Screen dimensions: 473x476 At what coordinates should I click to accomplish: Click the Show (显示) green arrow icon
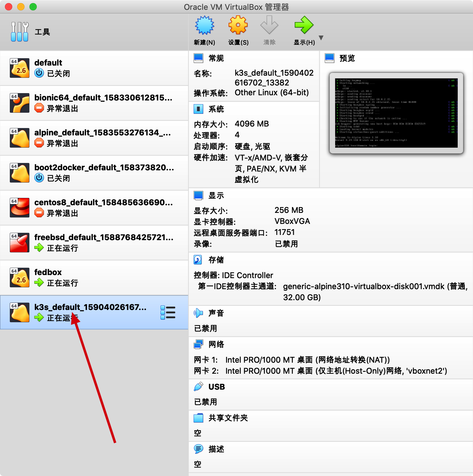[304, 25]
